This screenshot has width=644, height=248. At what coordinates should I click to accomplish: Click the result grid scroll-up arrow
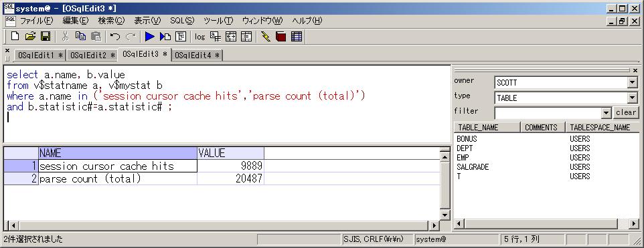coord(445,156)
